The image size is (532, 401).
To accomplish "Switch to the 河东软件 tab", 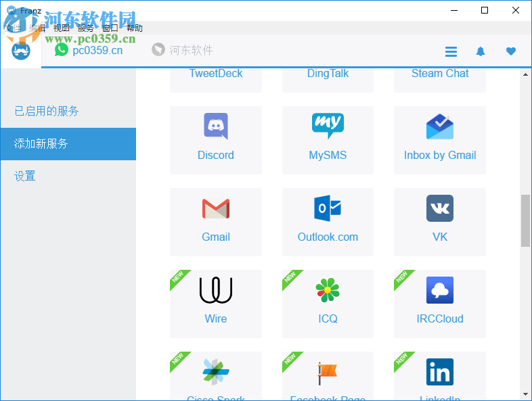I will click(182, 50).
